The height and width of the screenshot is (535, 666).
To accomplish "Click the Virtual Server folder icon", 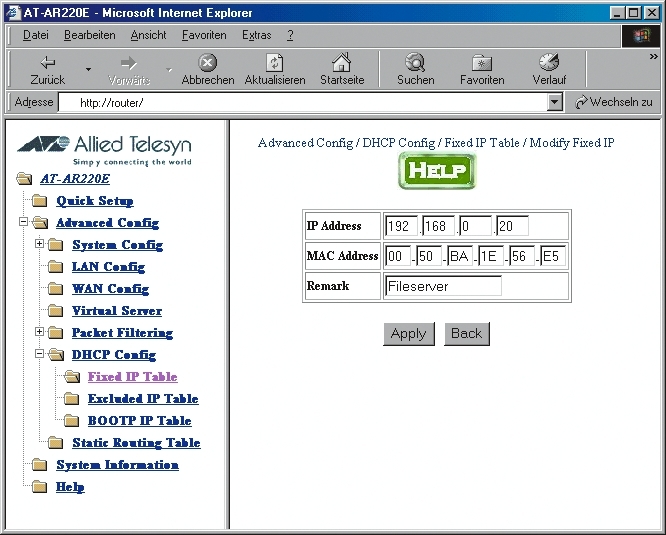I will coord(56,311).
